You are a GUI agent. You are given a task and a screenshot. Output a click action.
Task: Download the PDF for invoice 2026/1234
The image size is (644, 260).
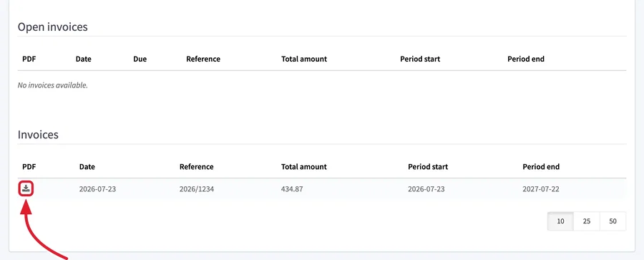click(26, 189)
